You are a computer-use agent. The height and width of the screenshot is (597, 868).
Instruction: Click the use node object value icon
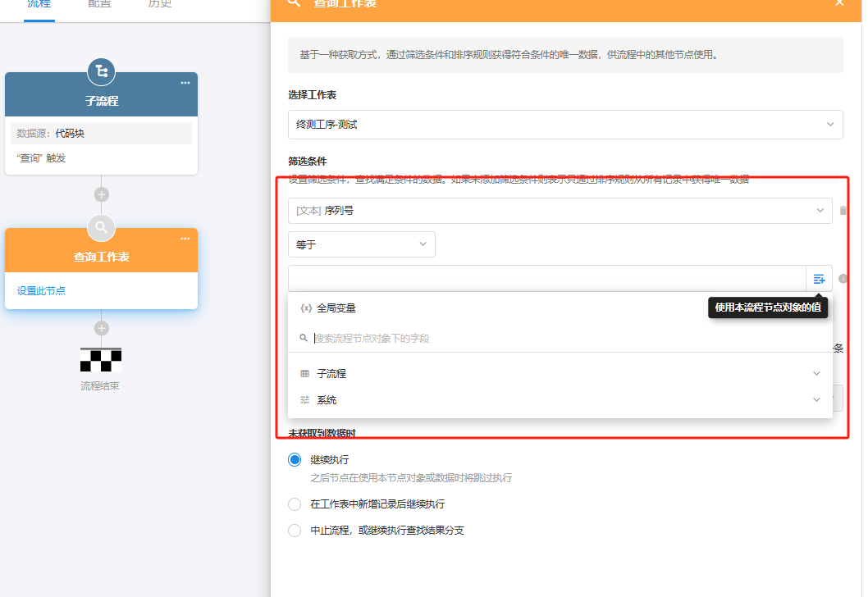pos(819,279)
